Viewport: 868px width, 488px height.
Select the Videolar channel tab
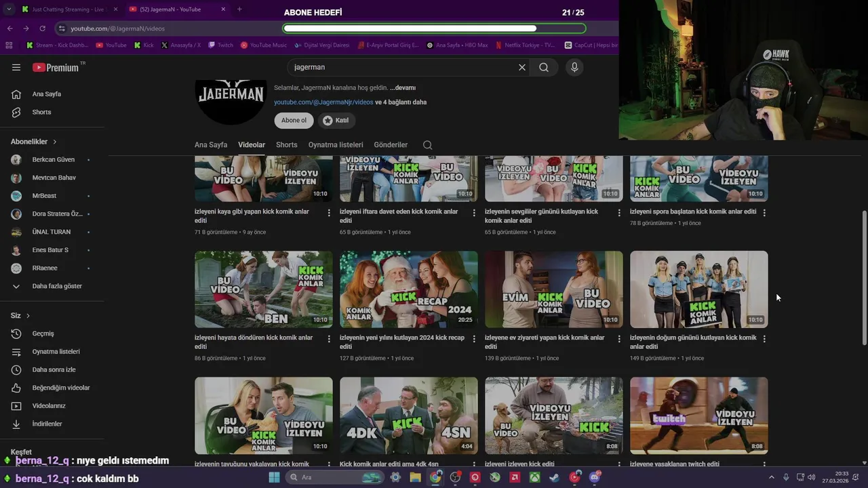252,145
